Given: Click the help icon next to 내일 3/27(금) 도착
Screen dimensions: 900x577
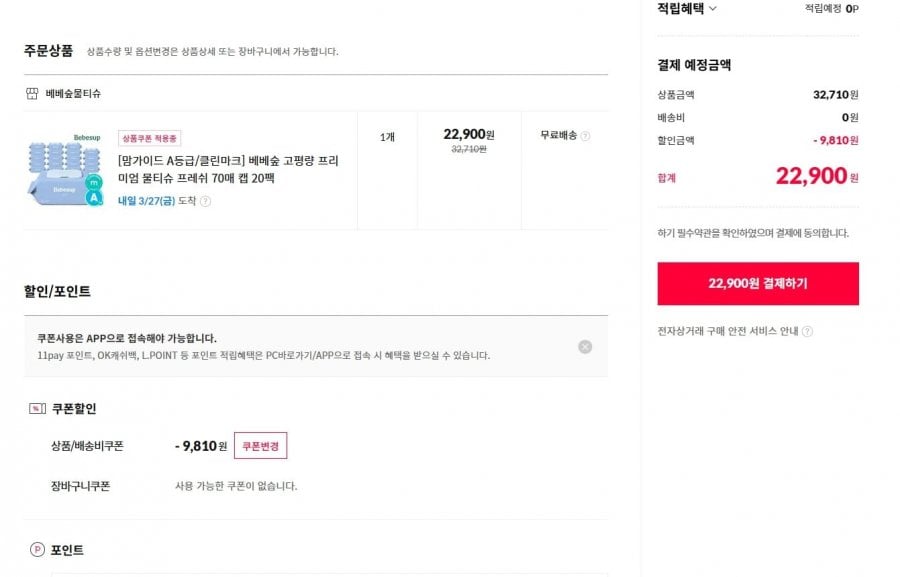Looking at the screenshot, I should point(206,201).
